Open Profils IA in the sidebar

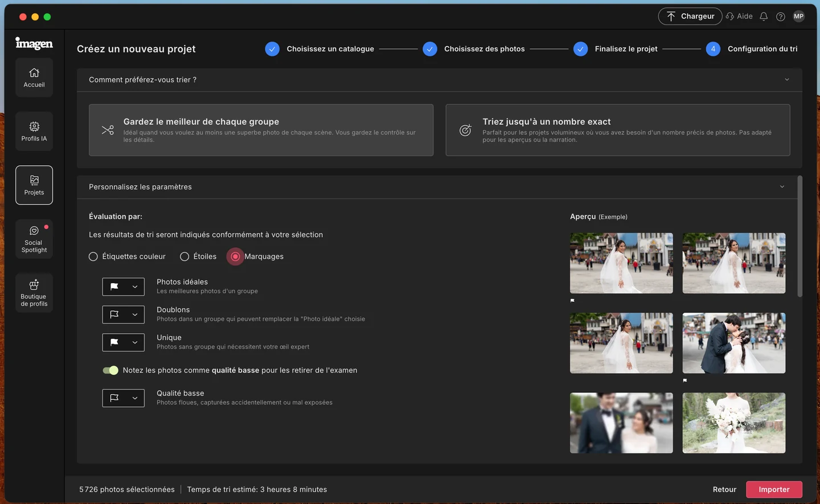pyautogui.click(x=34, y=131)
